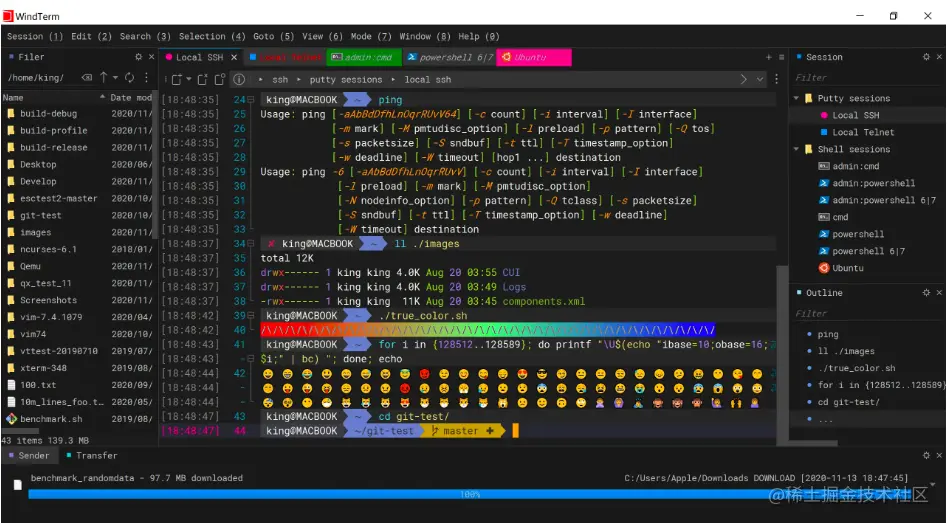
Task: Focus the Session Filter field
Action: [867, 77]
